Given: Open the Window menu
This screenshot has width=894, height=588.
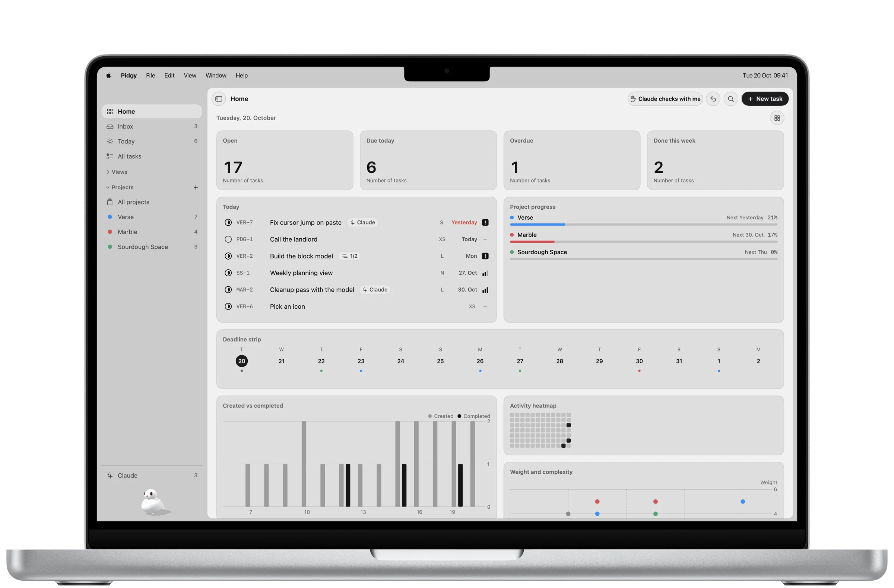Looking at the screenshot, I should [216, 76].
